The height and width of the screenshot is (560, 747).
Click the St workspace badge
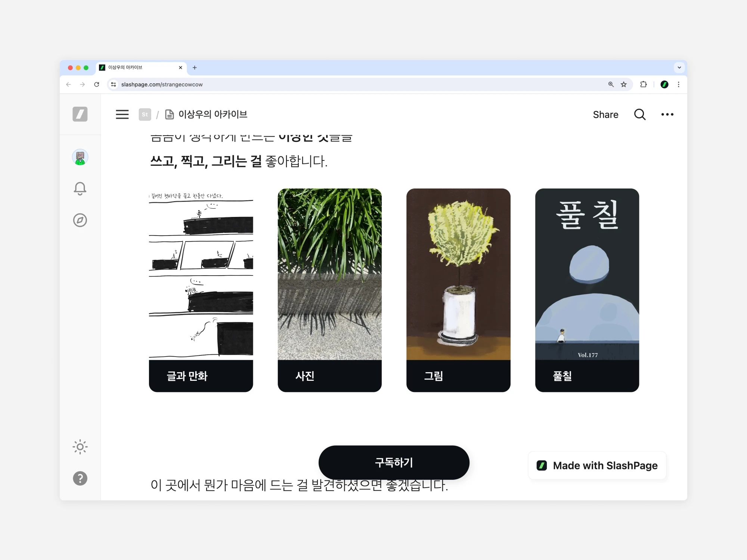pos(145,115)
